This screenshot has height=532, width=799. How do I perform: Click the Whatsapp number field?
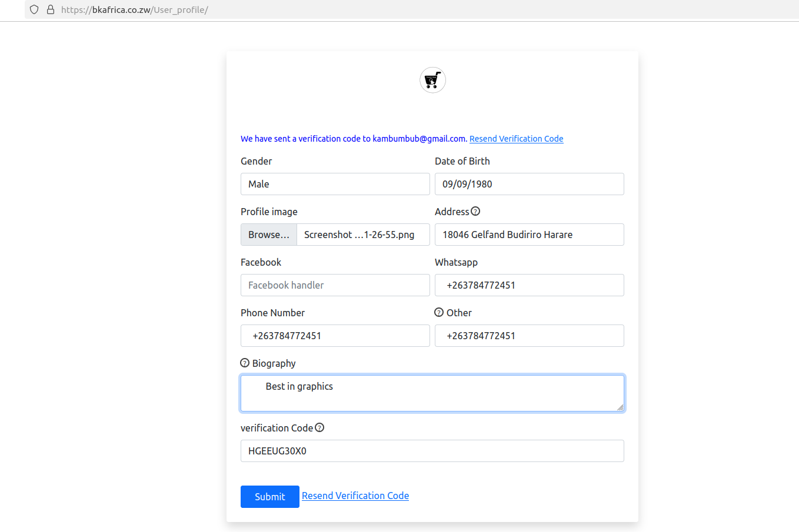[529, 285]
